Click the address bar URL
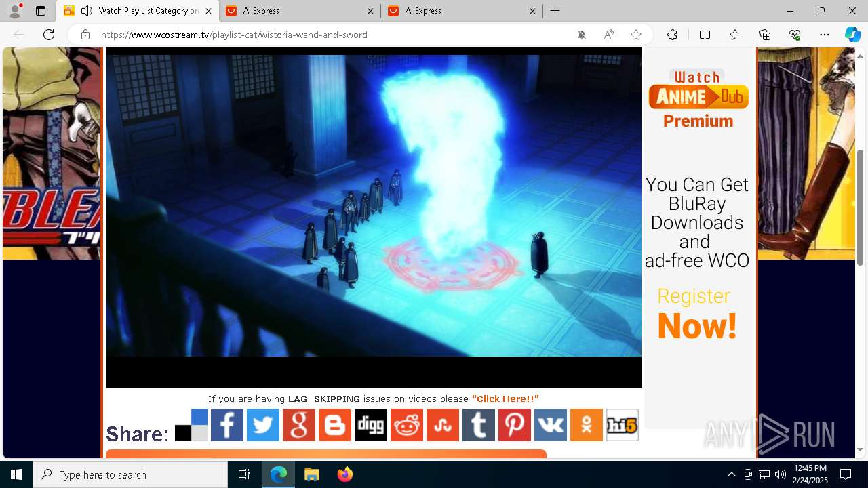 click(x=234, y=35)
